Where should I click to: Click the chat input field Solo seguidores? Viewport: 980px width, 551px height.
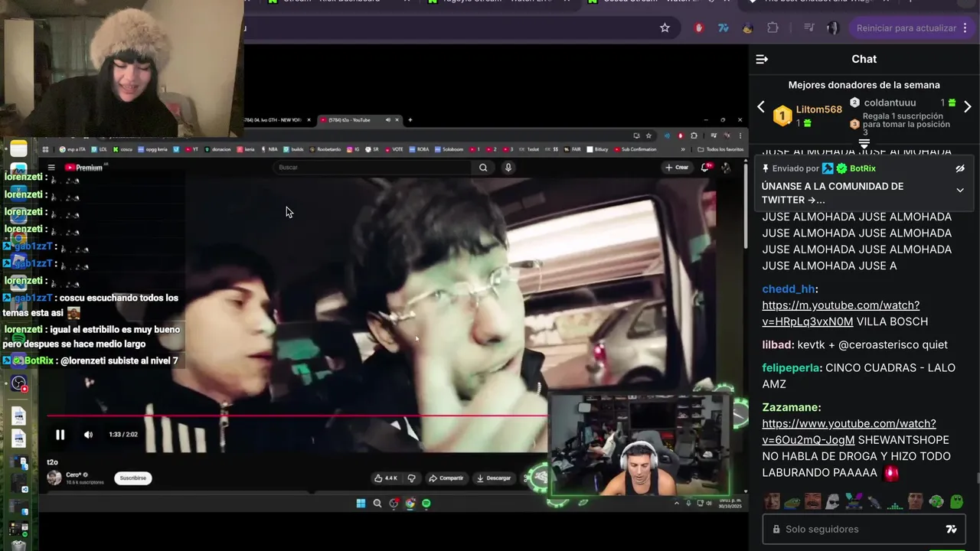pyautogui.click(x=864, y=529)
